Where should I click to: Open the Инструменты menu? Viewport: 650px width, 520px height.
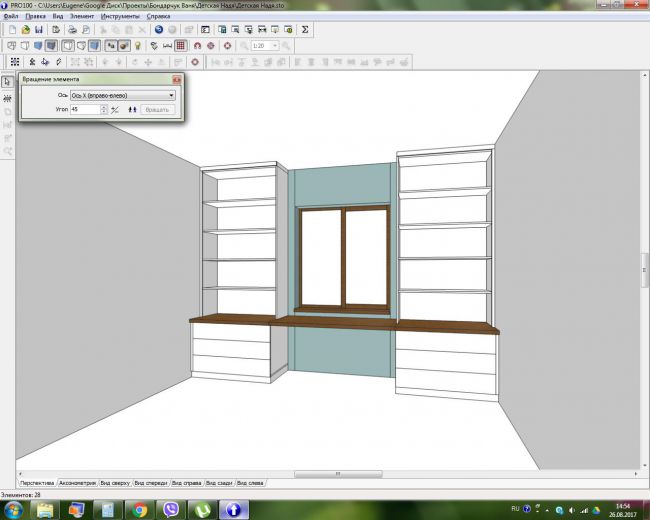click(120, 17)
